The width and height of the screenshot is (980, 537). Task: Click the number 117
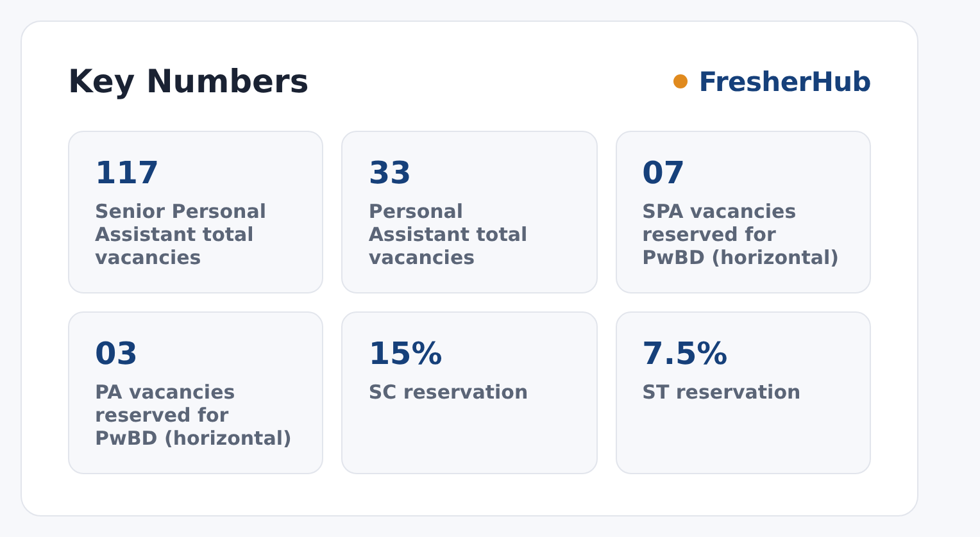[126, 173]
